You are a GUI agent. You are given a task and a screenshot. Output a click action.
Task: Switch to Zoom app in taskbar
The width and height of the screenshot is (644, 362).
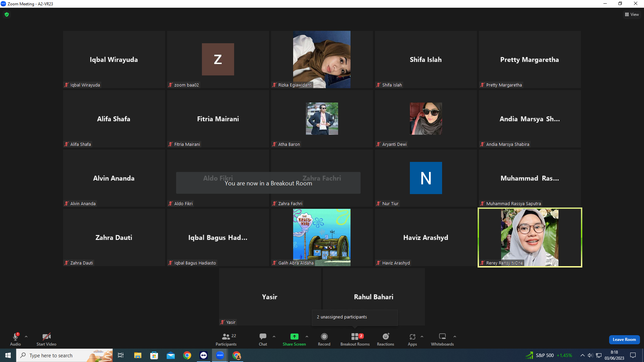pos(220,355)
